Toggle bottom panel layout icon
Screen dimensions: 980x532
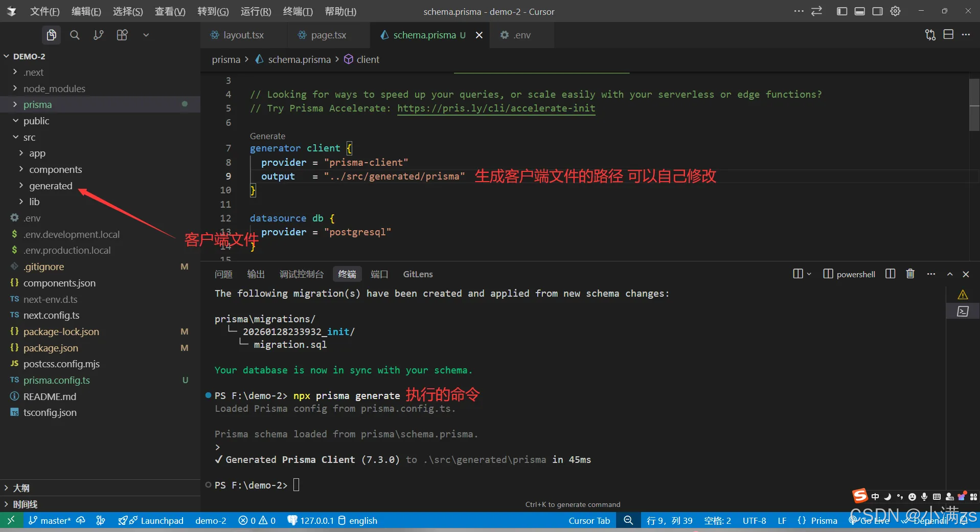[x=859, y=11]
